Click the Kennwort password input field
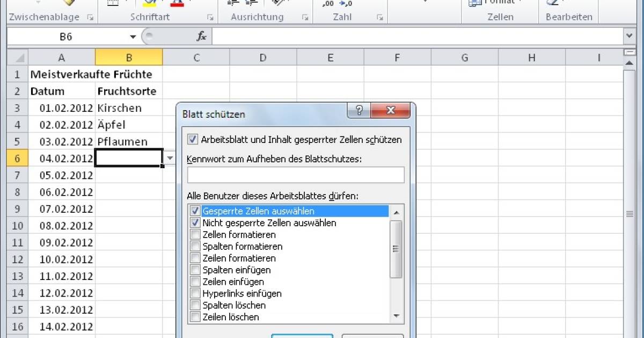 [x=296, y=175]
